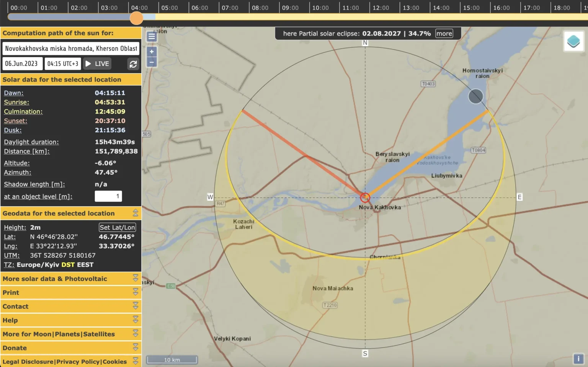
Task: Expand the Print section
Action: [135, 292]
